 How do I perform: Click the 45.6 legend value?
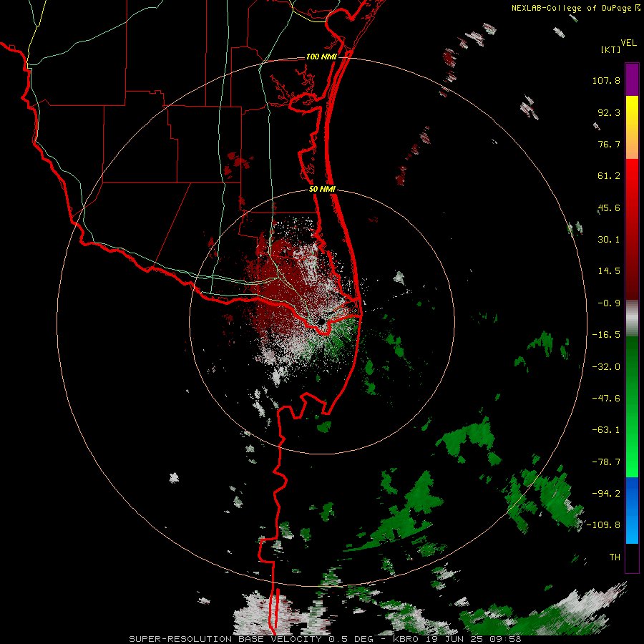[x=609, y=208]
